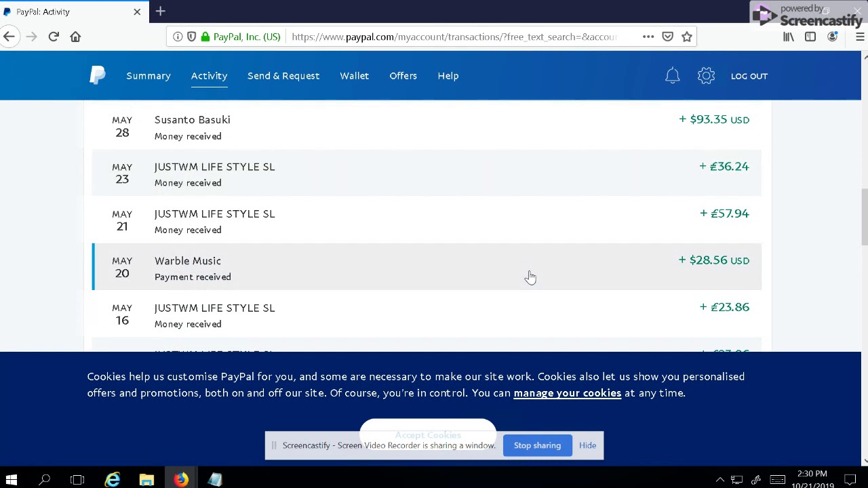Image resolution: width=868 pixels, height=488 pixels.
Task: Click the page vertical scrollbar thumb
Action: tap(865, 218)
